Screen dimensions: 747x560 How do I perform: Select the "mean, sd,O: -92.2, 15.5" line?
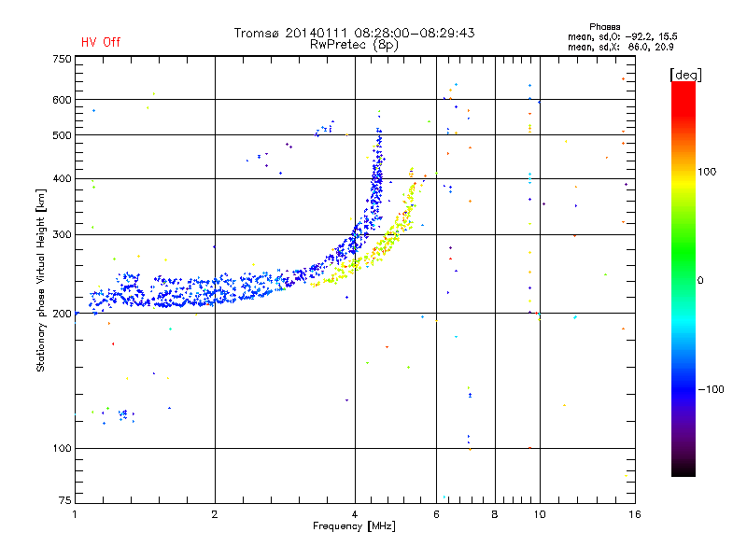[x=622, y=36]
